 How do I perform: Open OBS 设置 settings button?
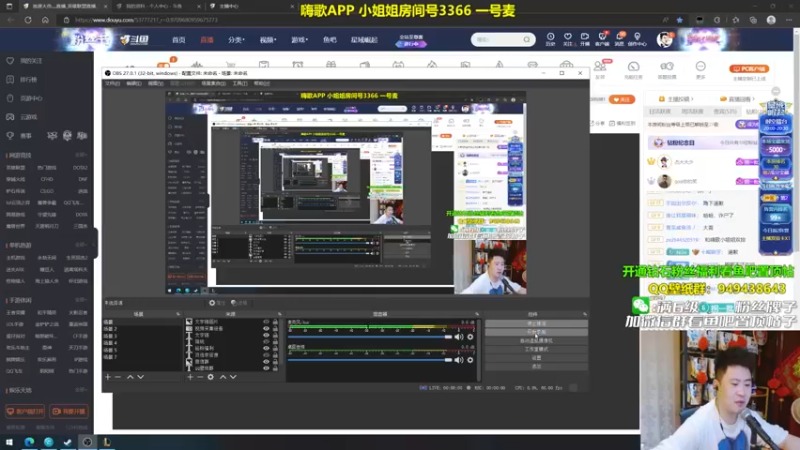pyautogui.click(x=536, y=358)
